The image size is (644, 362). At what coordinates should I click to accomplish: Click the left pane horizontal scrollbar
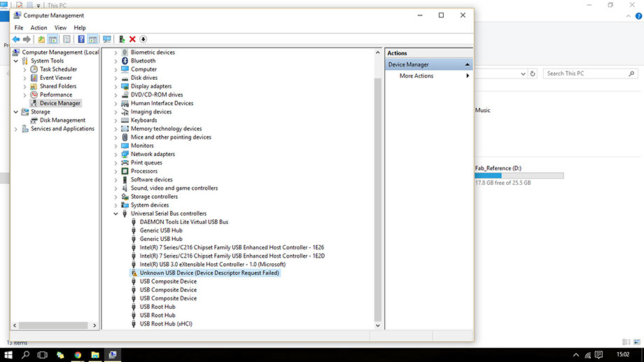click(53, 326)
